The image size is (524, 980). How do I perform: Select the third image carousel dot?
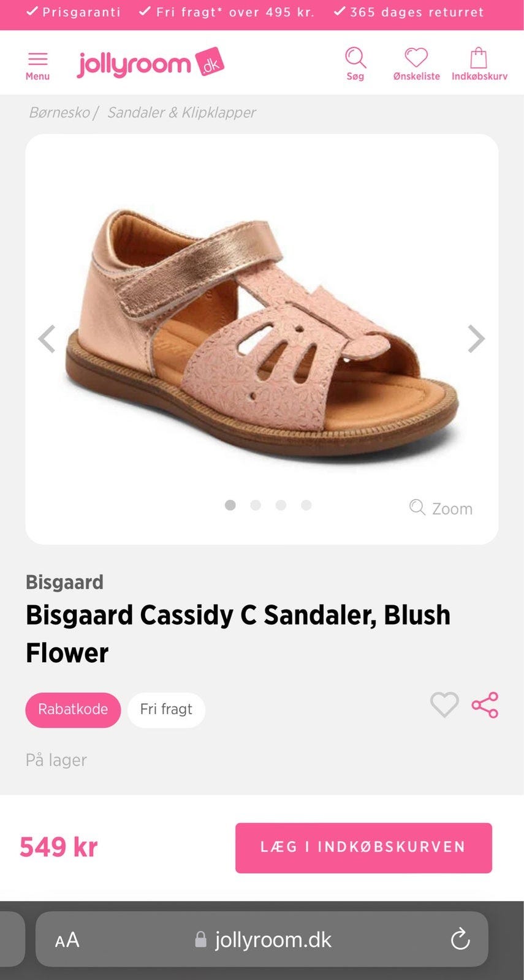pyautogui.click(x=281, y=505)
